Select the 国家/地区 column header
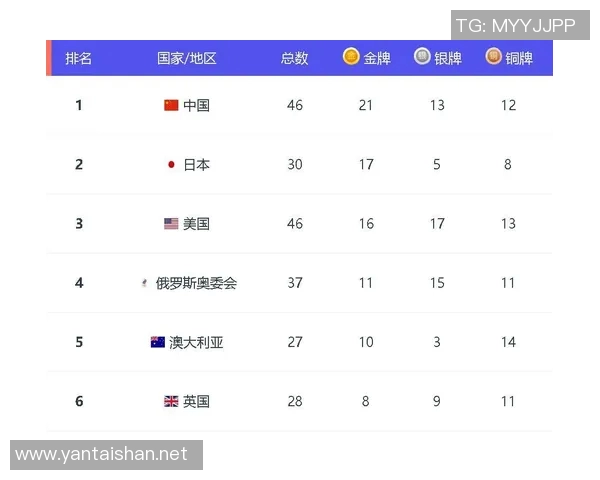The height and width of the screenshot is (480, 600). pyautogui.click(x=187, y=58)
